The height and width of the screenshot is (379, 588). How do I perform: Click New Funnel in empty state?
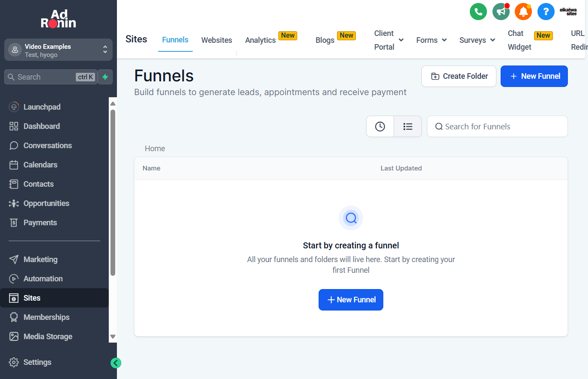click(351, 300)
